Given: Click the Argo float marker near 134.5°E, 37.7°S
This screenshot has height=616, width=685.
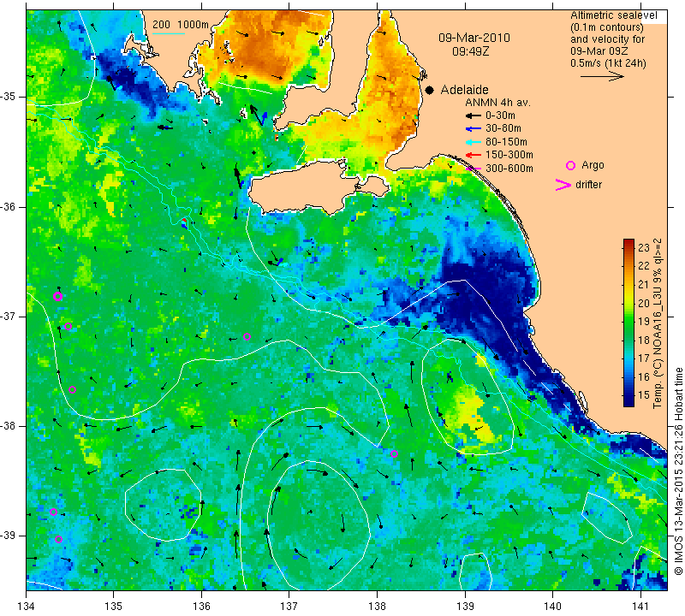Looking at the screenshot, I should 73,390.
